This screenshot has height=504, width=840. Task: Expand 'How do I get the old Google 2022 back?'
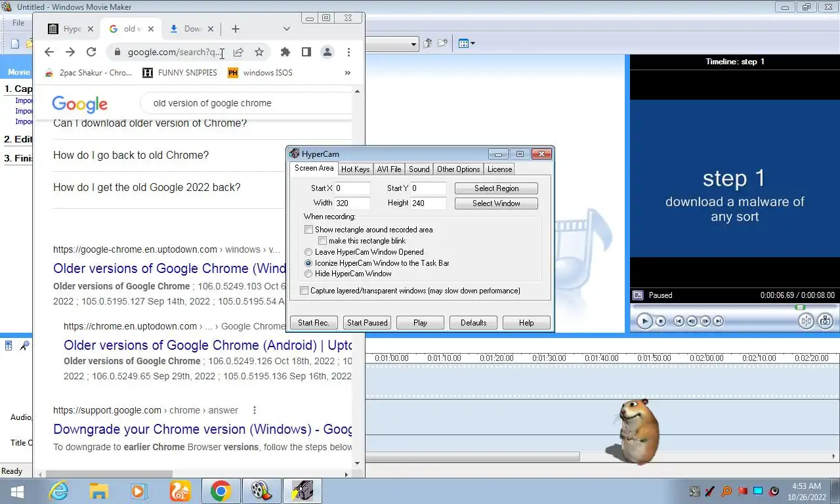pos(169,188)
